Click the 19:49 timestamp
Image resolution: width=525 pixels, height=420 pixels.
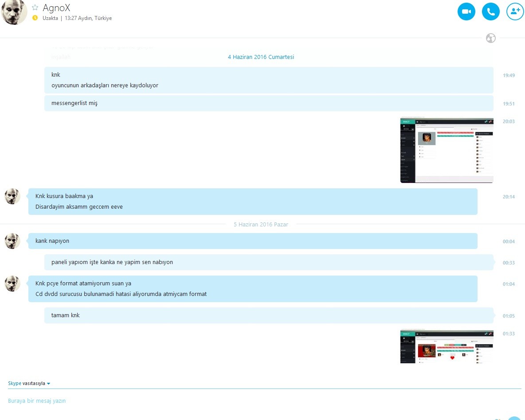(509, 75)
